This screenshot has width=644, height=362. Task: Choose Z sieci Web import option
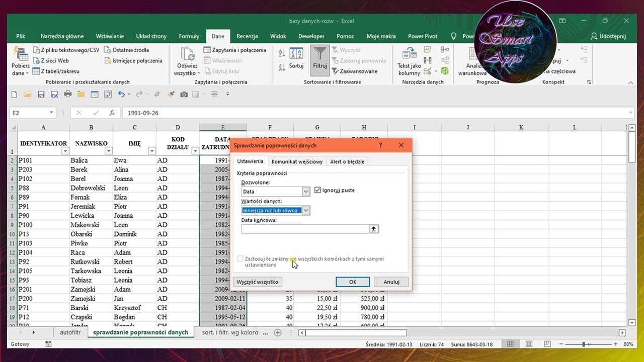tap(50, 60)
